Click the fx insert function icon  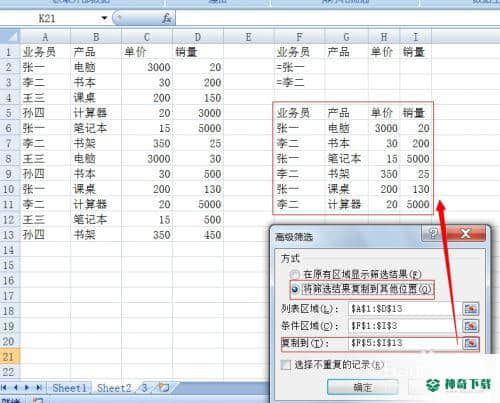[x=166, y=18]
